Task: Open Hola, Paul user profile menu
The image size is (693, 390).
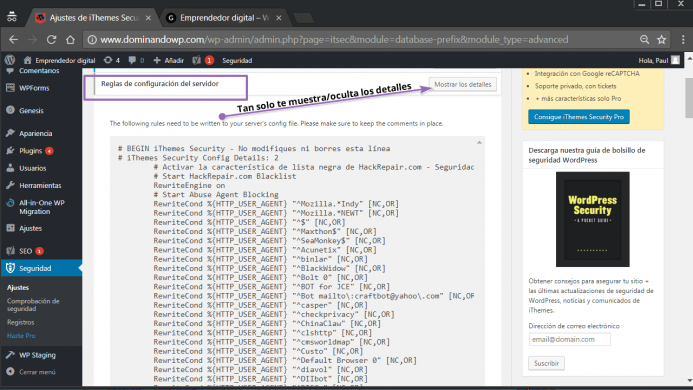Action: coord(659,60)
